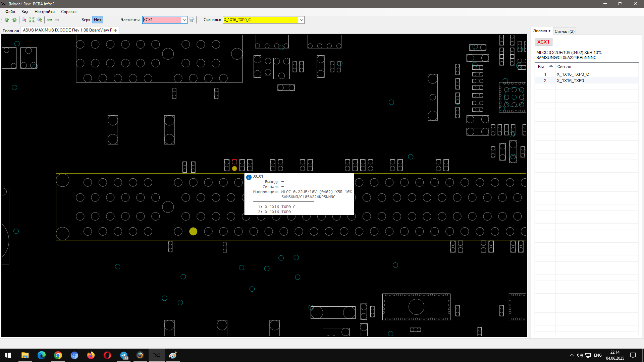Open the Главная tab

coord(11,31)
